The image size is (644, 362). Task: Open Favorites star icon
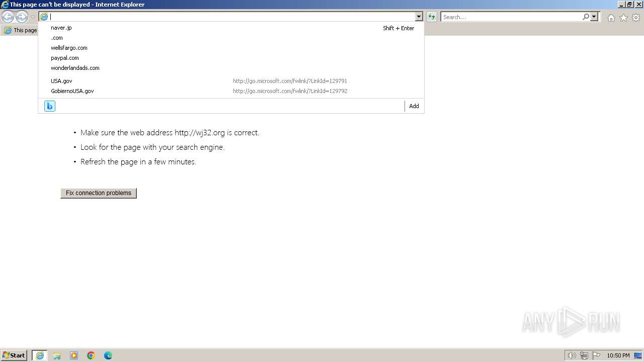(x=623, y=18)
